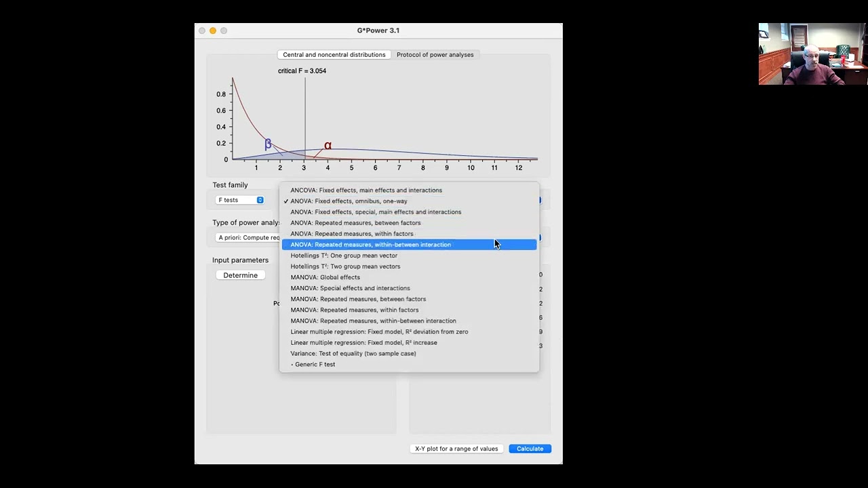This screenshot has width=868, height=488.
Task: Pick Hotellings T²: One group mean vector
Action: pos(409,256)
